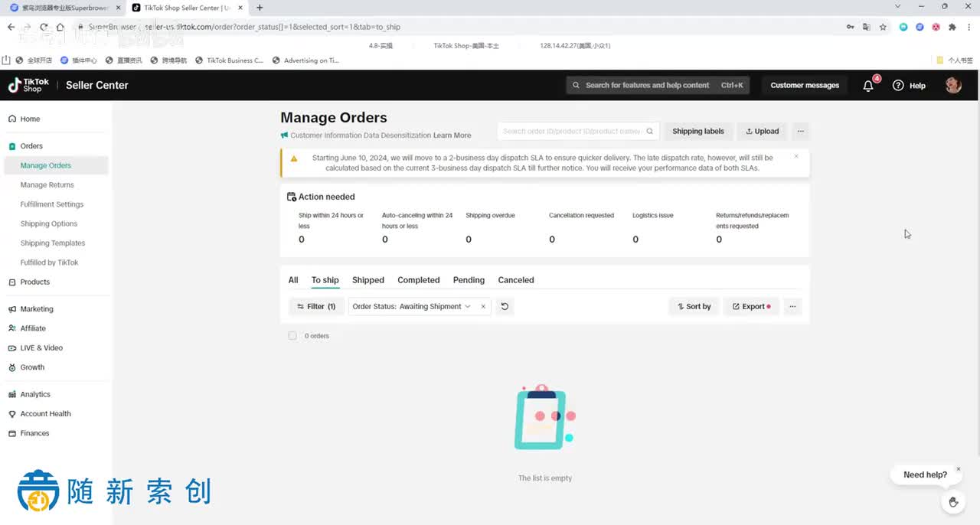Expand Products section in sidebar

point(34,282)
